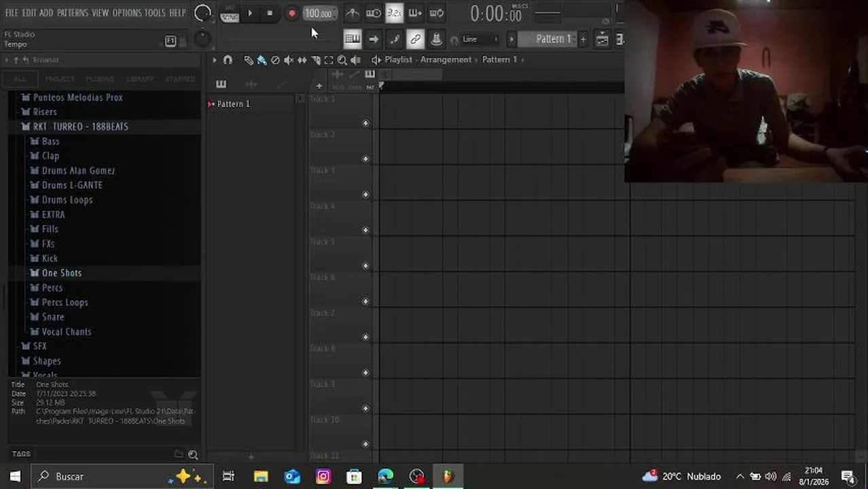The image size is (868, 489).
Task: Add new pattern with plus button
Action: [x=583, y=39]
